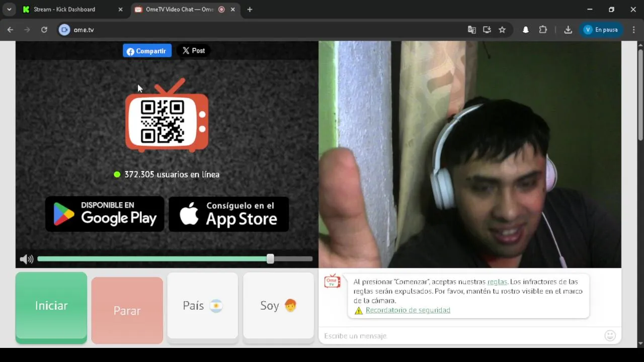Image resolution: width=644 pixels, height=362 pixels.
Task: Click the OmeTV avatar in chat
Action: [332, 282]
